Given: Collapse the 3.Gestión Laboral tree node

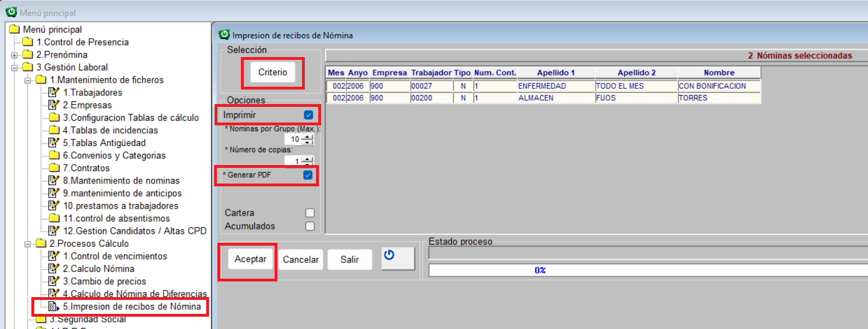Looking at the screenshot, I should pyautogui.click(x=14, y=68).
